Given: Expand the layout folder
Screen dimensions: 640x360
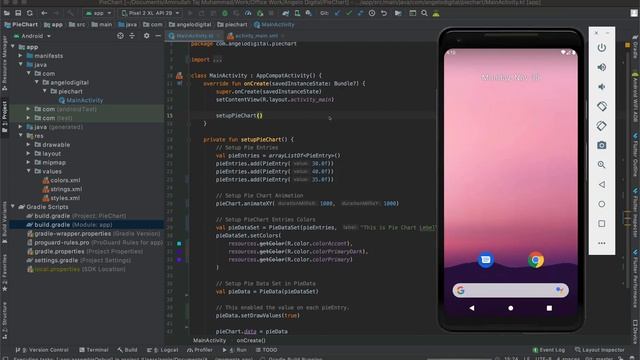Looking at the screenshot, I should tap(29, 153).
